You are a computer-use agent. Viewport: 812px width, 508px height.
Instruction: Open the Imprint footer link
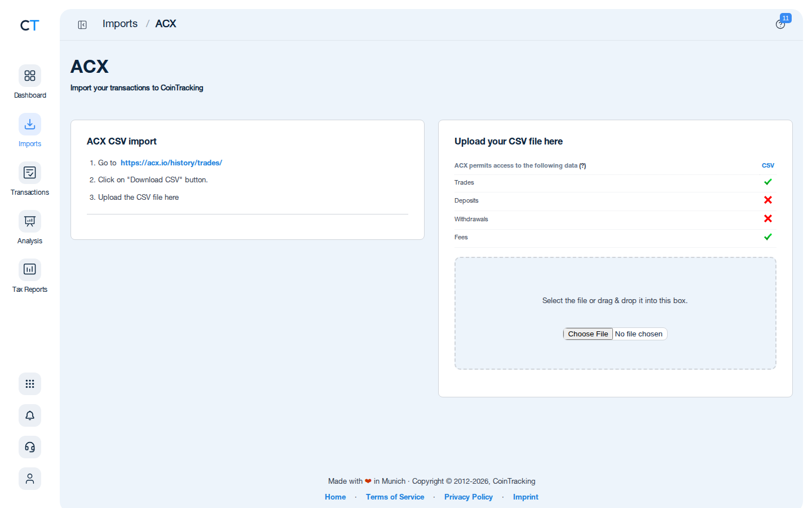coord(526,497)
